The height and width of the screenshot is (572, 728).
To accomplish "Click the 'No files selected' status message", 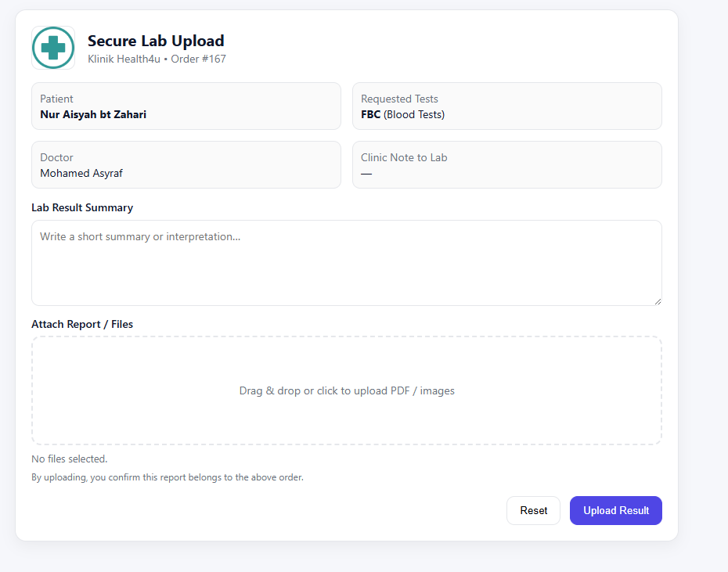I will 69,459.
